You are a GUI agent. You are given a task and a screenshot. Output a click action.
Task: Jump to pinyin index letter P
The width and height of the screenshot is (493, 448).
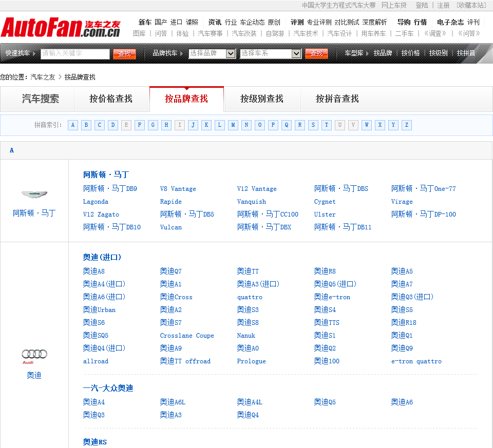[273, 125]
